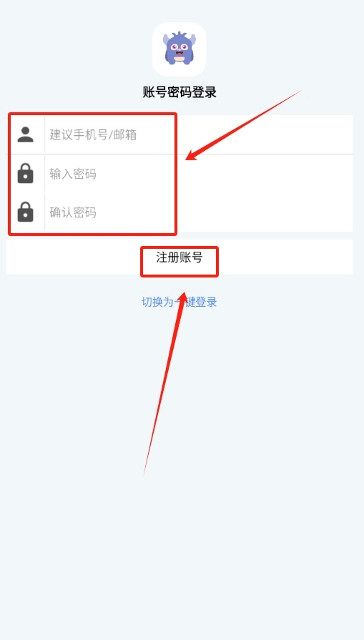Focus the 确认密码 confirm password field
This screenshot has height=640, width=364.
(199, 212)
